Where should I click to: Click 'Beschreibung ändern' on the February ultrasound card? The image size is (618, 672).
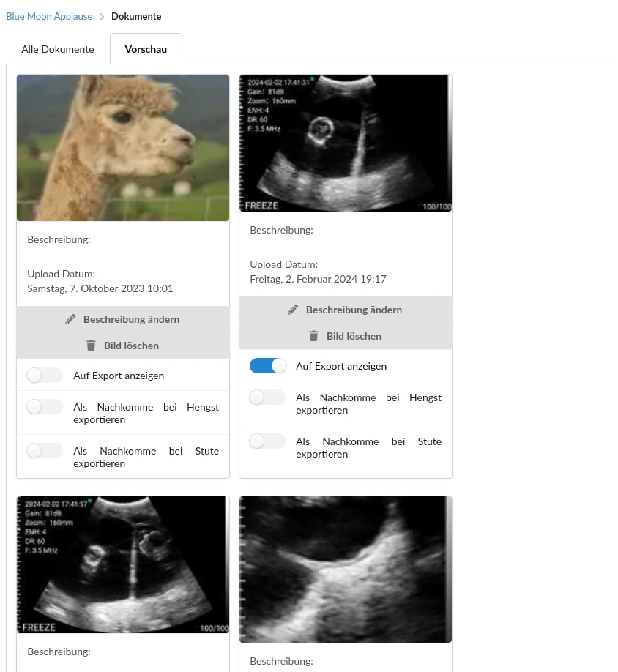tap(354, 310)
